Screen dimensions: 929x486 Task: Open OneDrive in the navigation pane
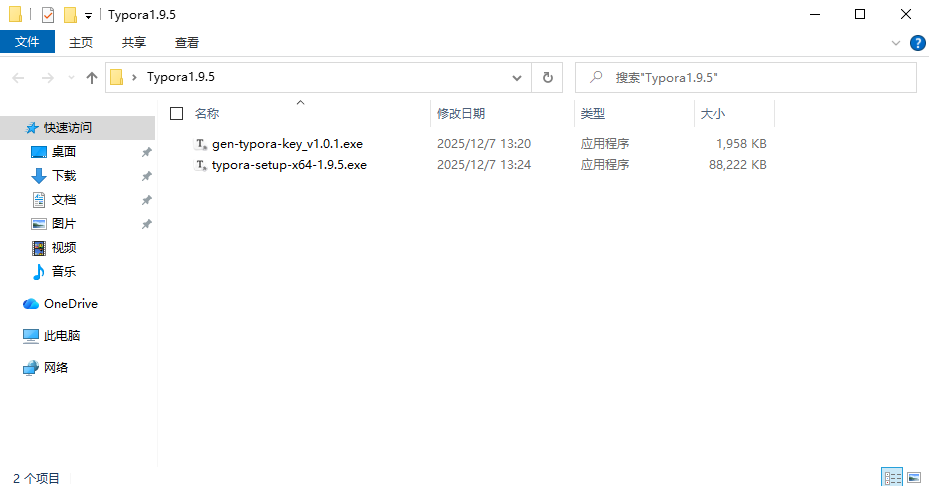(x=71, y=303)
